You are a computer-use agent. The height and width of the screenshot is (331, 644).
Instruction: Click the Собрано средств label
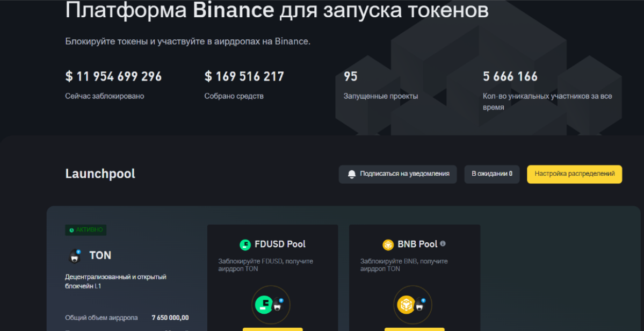click(234, 97)
